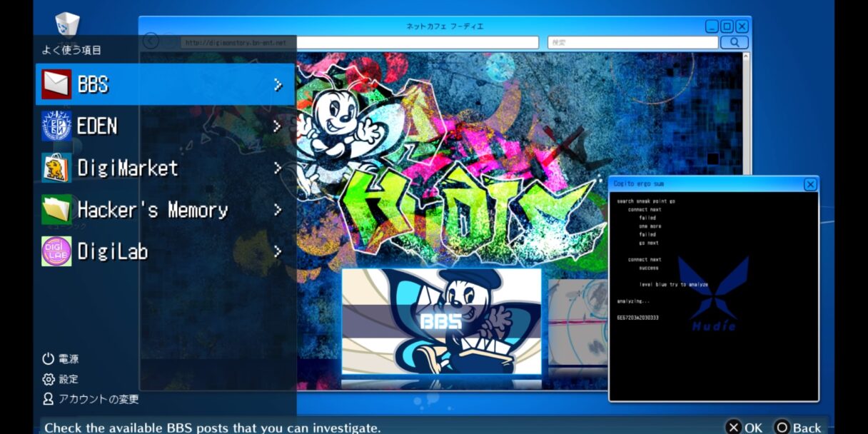The image size is (868, 434).
Task: Click the account icon beside アカウントの変更
Action: tap(49, 399)
